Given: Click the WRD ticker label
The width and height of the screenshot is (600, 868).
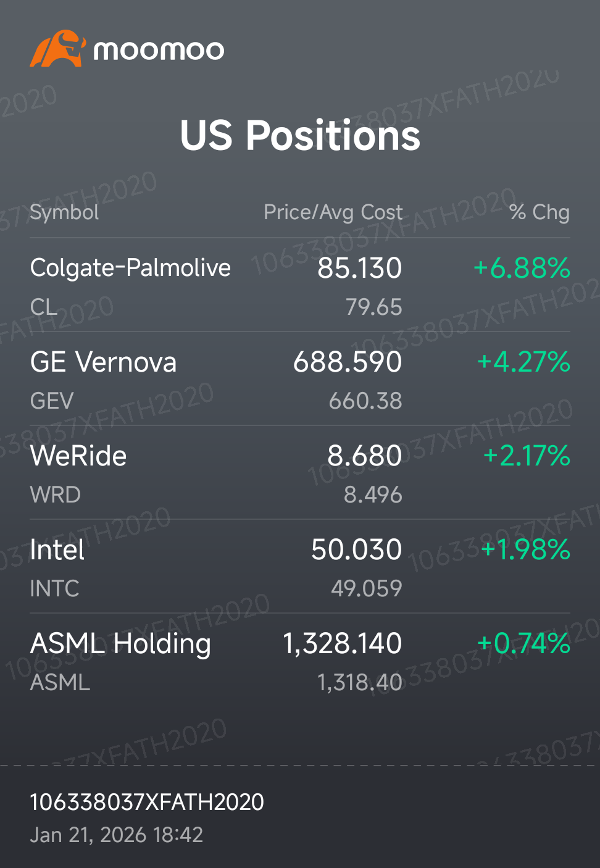Looking at the screenshot, I should click(x=55, y=495).
